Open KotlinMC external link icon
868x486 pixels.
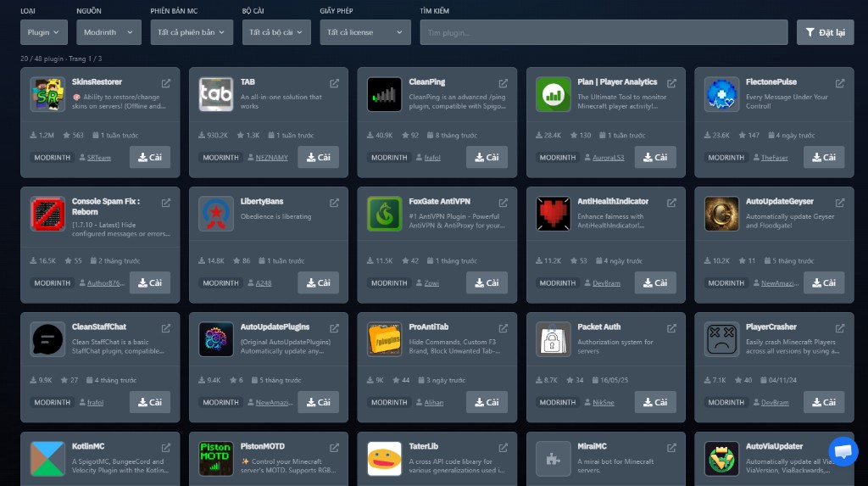(x=165, y=447)
